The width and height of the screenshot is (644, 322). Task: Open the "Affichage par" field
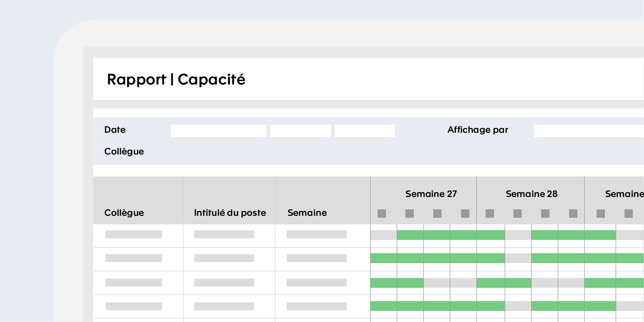[589, 131]
